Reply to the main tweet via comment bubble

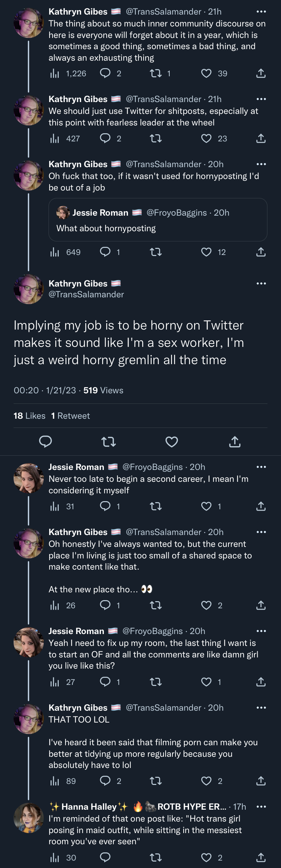(45, 442)
